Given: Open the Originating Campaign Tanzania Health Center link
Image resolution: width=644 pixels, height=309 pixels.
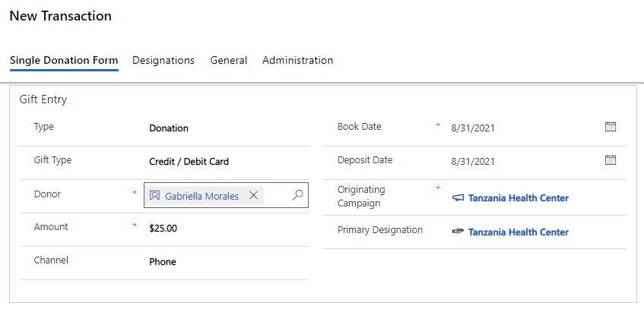Looking at the screenshot, I should pyautogui.click(x=518, y=198).
